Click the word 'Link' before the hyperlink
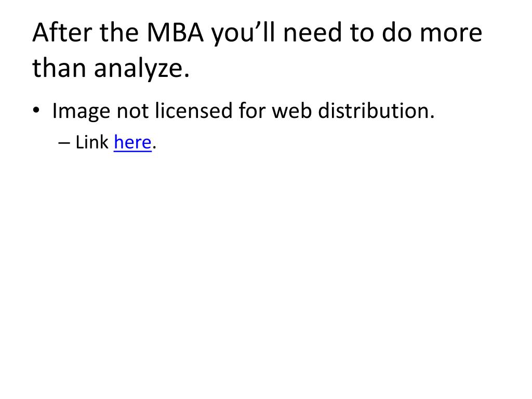Image resolution: width=532 pixels, height=399 pixels. tap(92, 142)
